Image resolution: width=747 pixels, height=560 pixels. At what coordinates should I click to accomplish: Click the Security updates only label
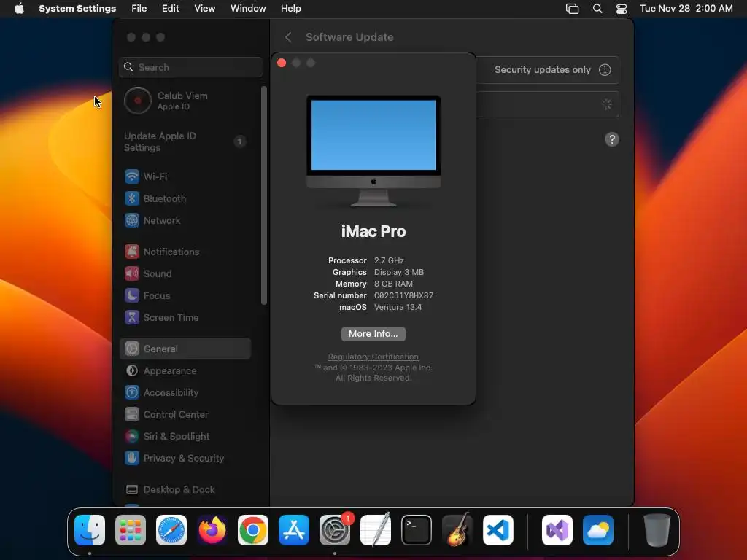point(543,70)
